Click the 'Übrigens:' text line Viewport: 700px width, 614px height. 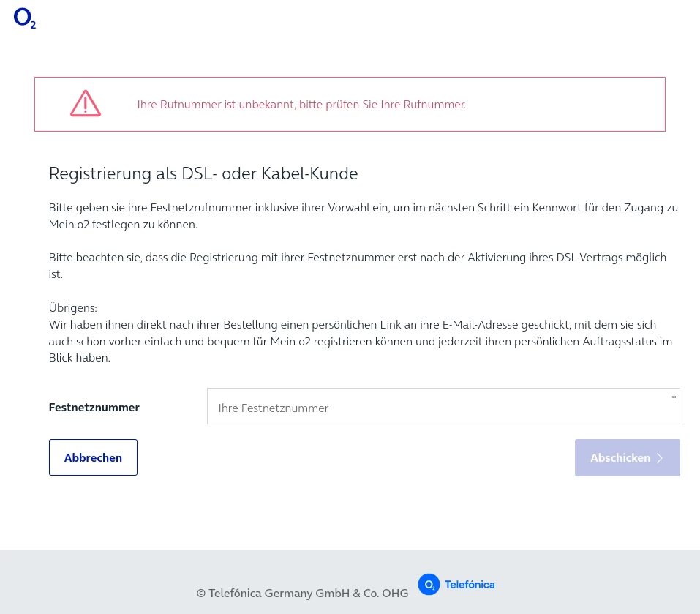[x=73, y=308]
